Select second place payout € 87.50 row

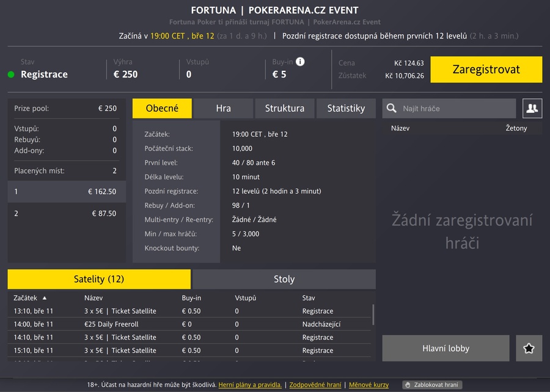(x=67, y=213)
